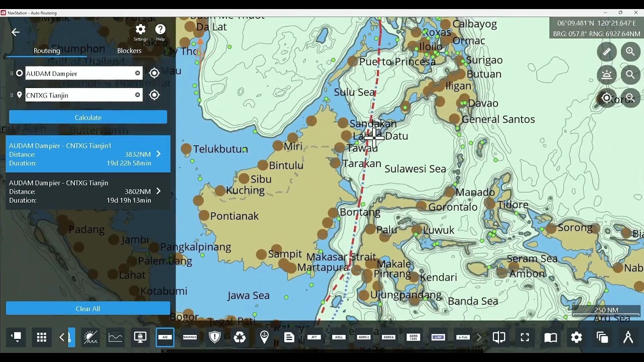This screenshot has height=362, width=644.
Task: Toggle the recycle symbol layer
Action: click(x=239, y=337)
